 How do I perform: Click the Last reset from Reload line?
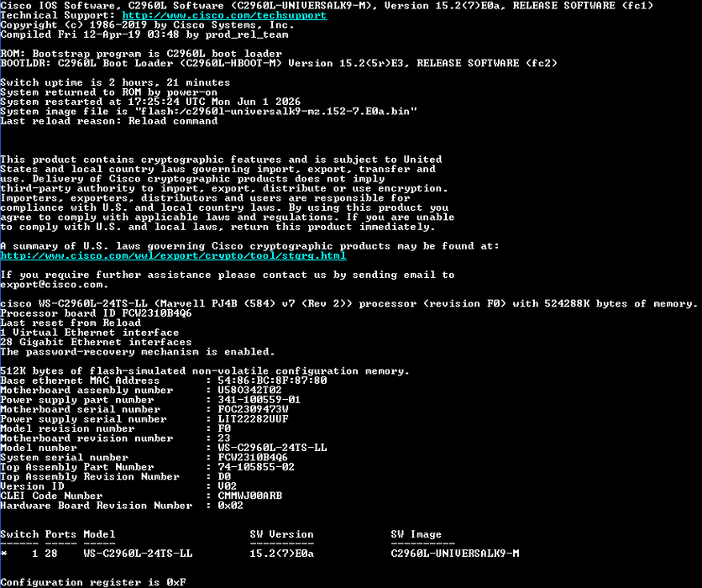click(x=71, y=323)
